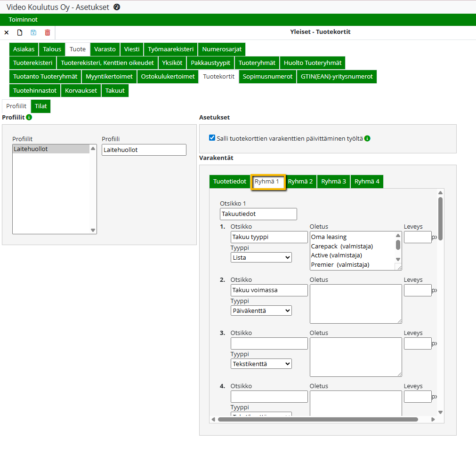Open the Tyyppi dropdown showing Lista

click(261, 257)
